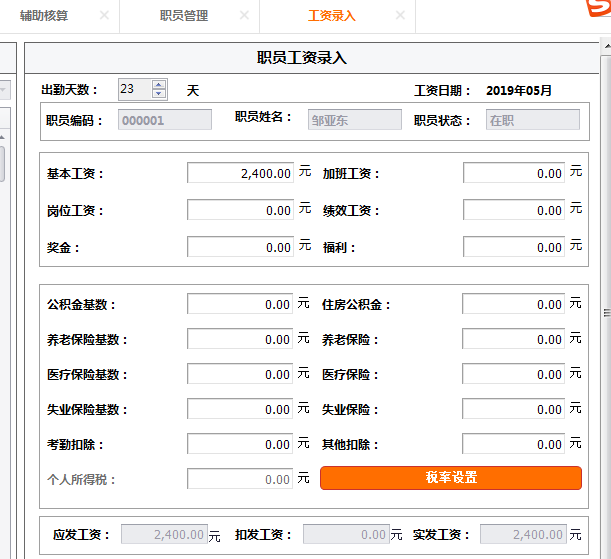Select the 绩效工资 amount field
The height and width of the screenshot is (559, 611).
pos(514,210)
